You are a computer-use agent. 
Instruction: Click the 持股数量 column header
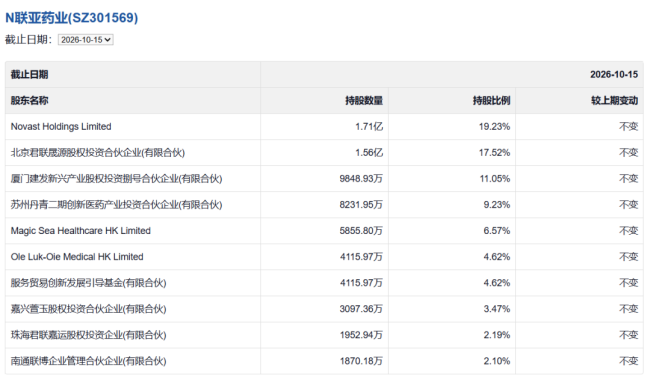(364, 101)
